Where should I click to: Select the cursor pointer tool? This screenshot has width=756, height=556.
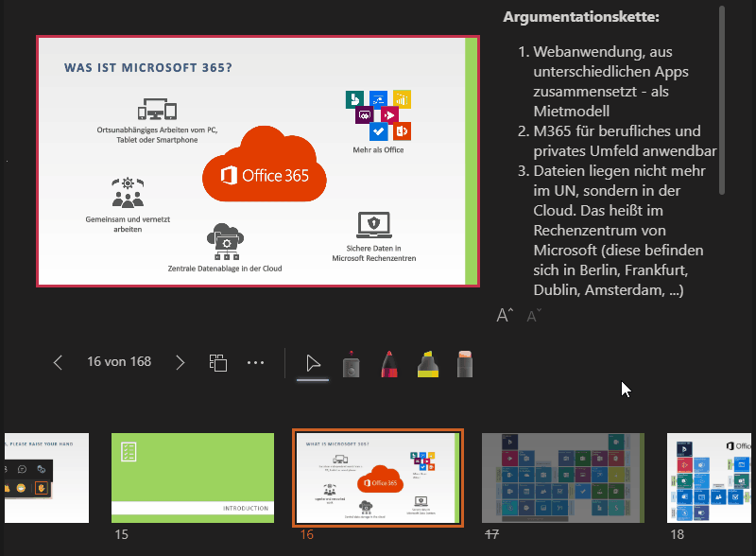click(313, 363)
